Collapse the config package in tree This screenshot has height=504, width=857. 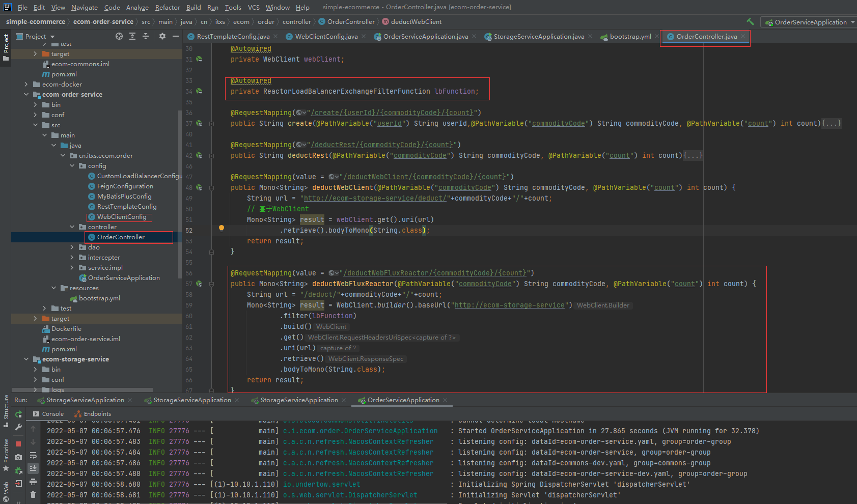coord(72,166)
